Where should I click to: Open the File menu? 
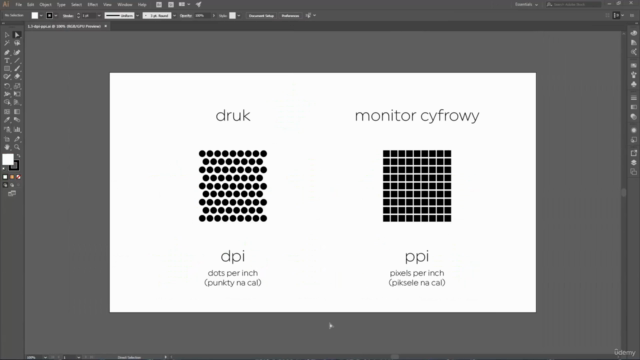tap(18, 4)
